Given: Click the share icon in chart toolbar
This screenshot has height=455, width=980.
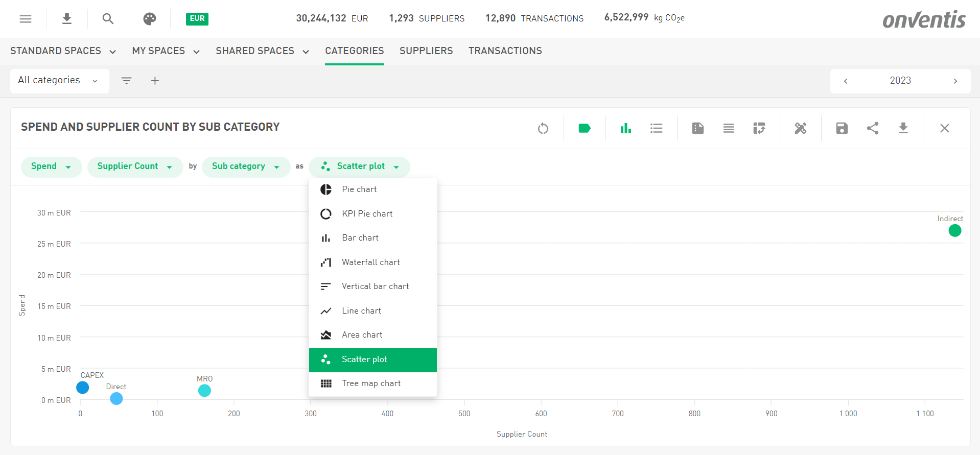Looking at the screenshot, I should (x=873, y=128).
